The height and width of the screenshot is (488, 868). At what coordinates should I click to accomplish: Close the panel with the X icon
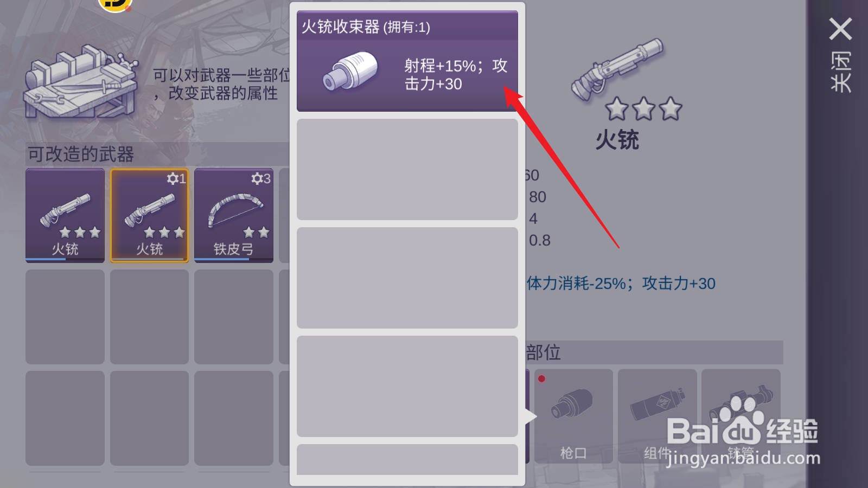841,29
